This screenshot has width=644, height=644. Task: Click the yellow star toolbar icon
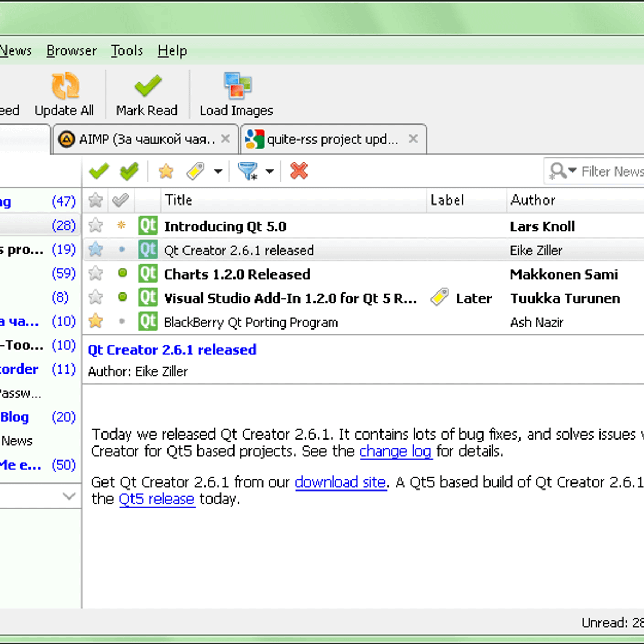tap(166, 172)
